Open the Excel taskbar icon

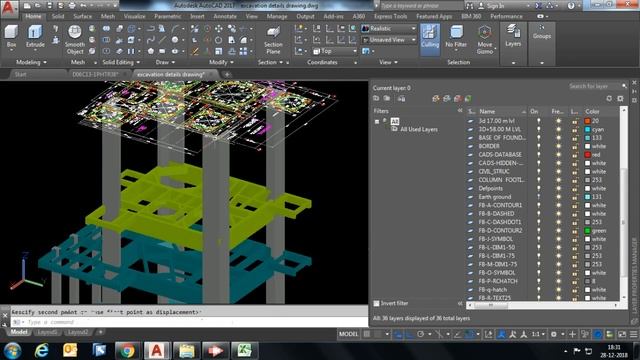coord(244,351)
